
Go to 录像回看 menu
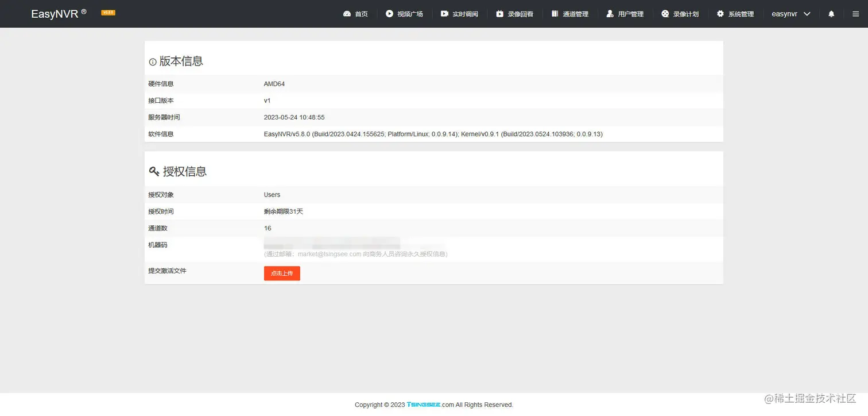coord(515,14)
